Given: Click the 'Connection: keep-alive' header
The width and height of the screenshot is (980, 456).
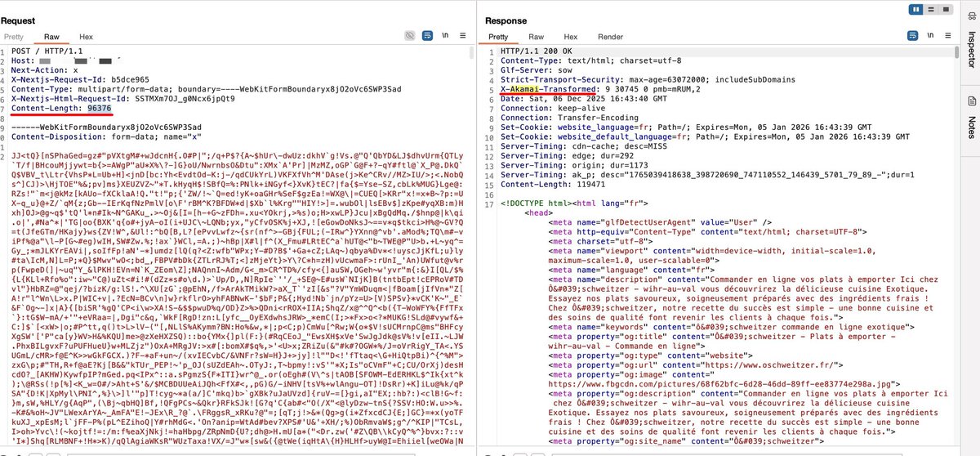Looking at the screenshot, I should pos(549,107).
